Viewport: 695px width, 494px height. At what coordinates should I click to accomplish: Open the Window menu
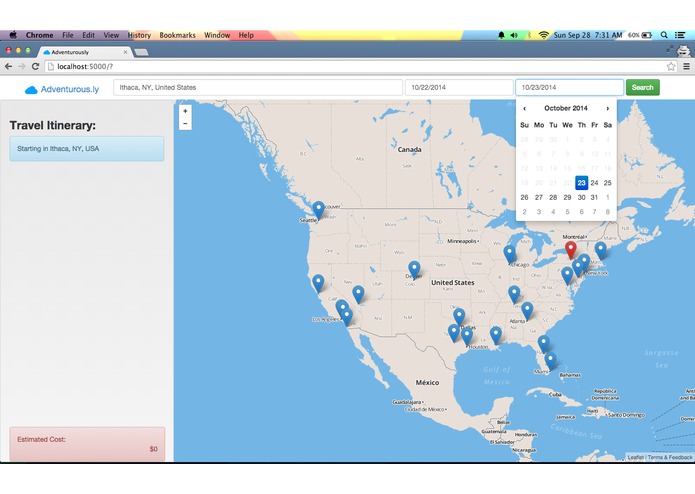point(217,35)
